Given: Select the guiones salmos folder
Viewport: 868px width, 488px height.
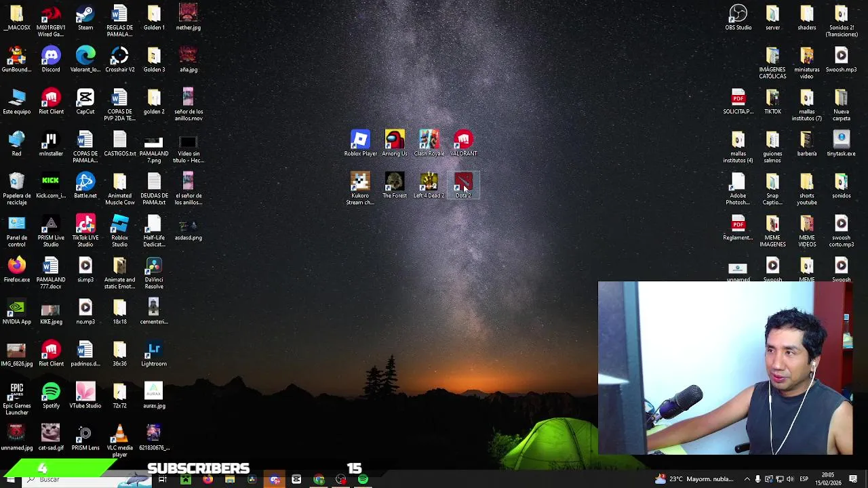Looking at the screenshot, I should [x=772, y=147].
